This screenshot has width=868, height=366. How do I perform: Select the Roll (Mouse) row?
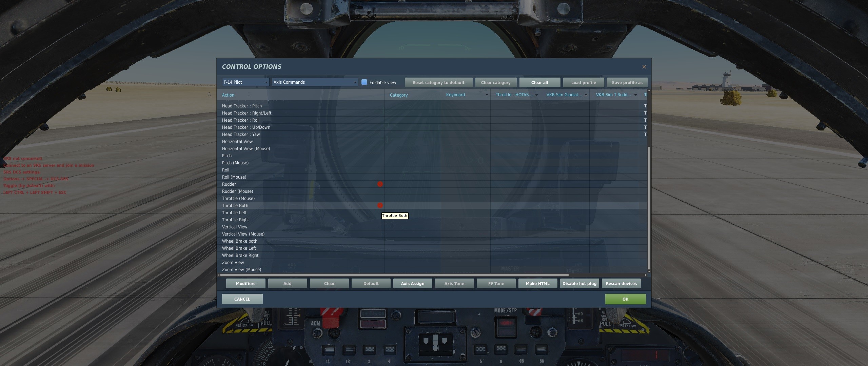tap(432, 177)
